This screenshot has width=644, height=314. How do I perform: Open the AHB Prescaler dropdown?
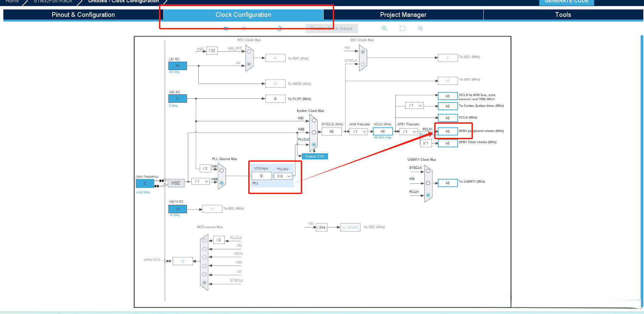click(x=359, y=132)
